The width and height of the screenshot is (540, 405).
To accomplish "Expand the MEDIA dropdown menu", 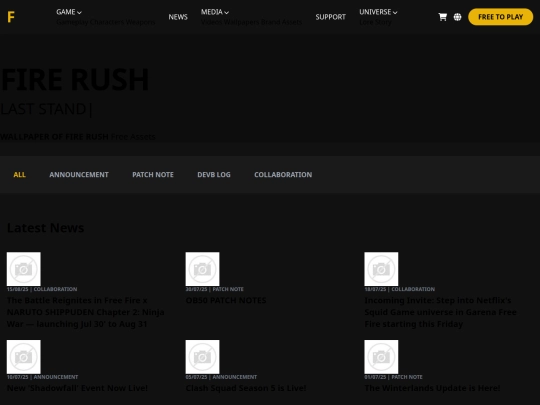I will click(215, 12).
